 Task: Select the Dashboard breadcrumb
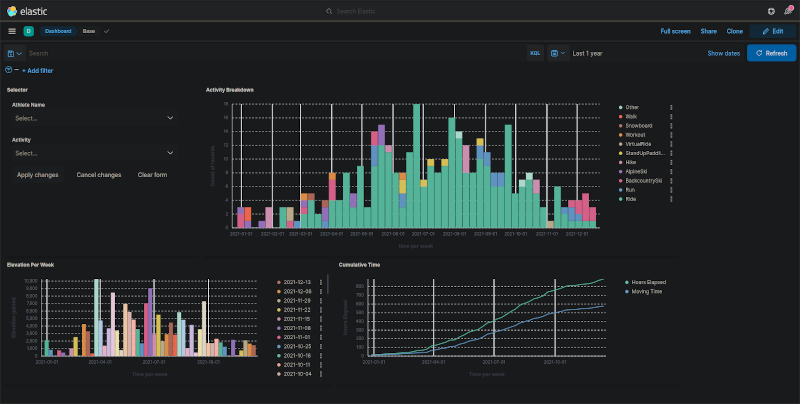tap(59, 31)
